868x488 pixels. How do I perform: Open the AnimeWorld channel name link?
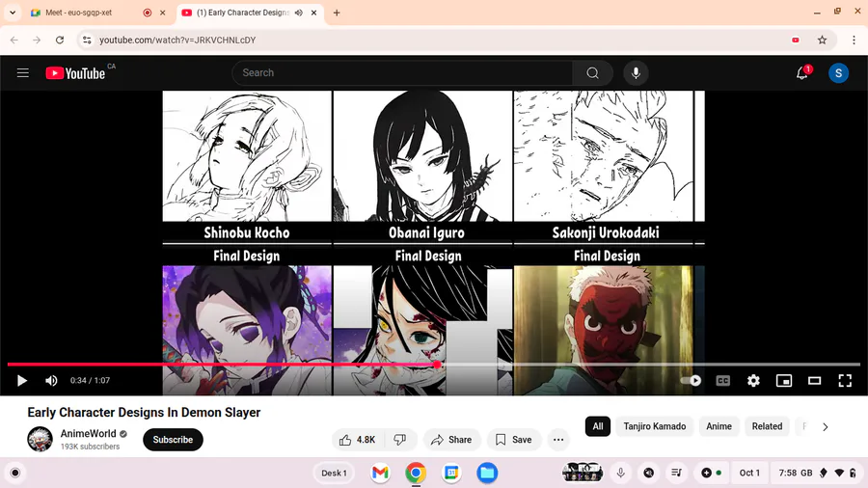pos(89,434)
